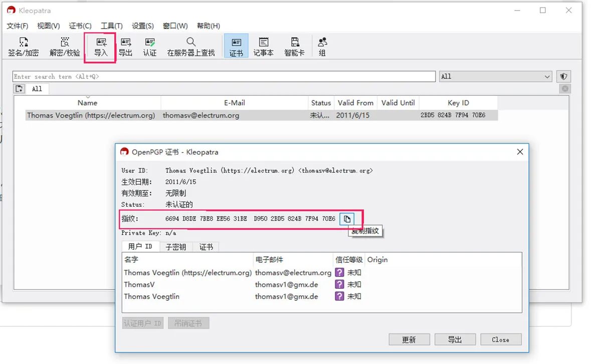The width and height of the screenshot is (592, 364).
Task: Open the 证书(C) menu
Action: point(80,26)
